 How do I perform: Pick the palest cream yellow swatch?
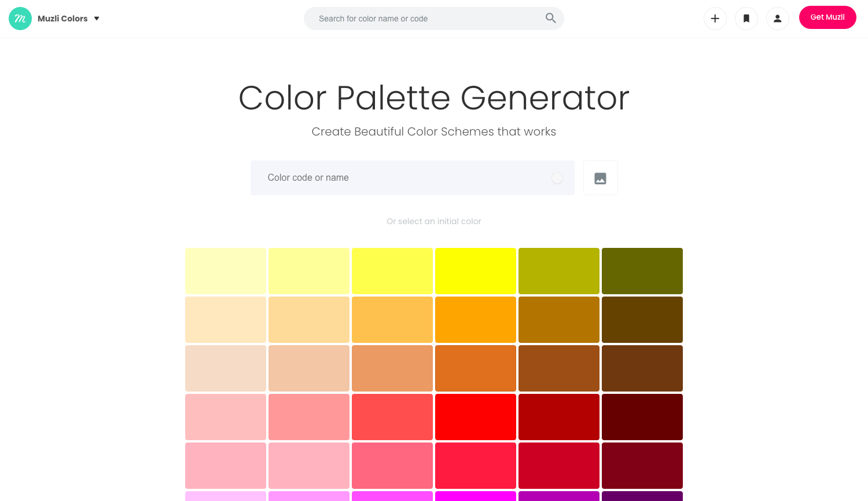(226, 271)
